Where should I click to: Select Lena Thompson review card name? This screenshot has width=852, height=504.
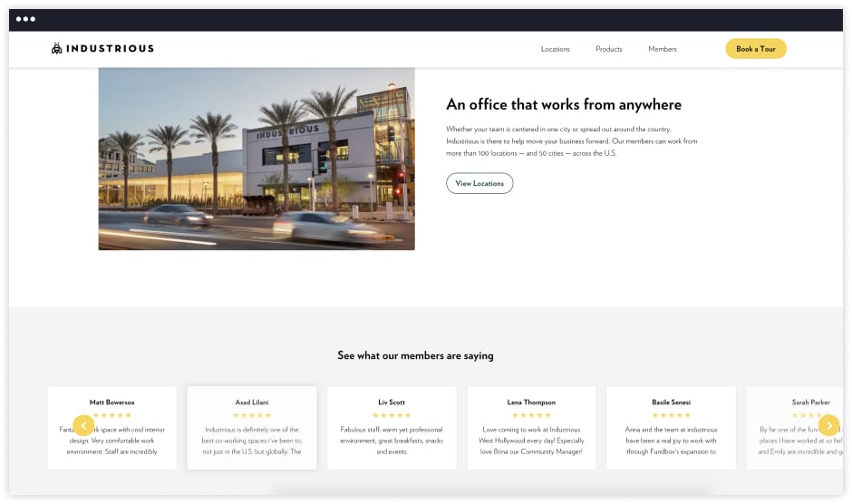click(531, 402)
